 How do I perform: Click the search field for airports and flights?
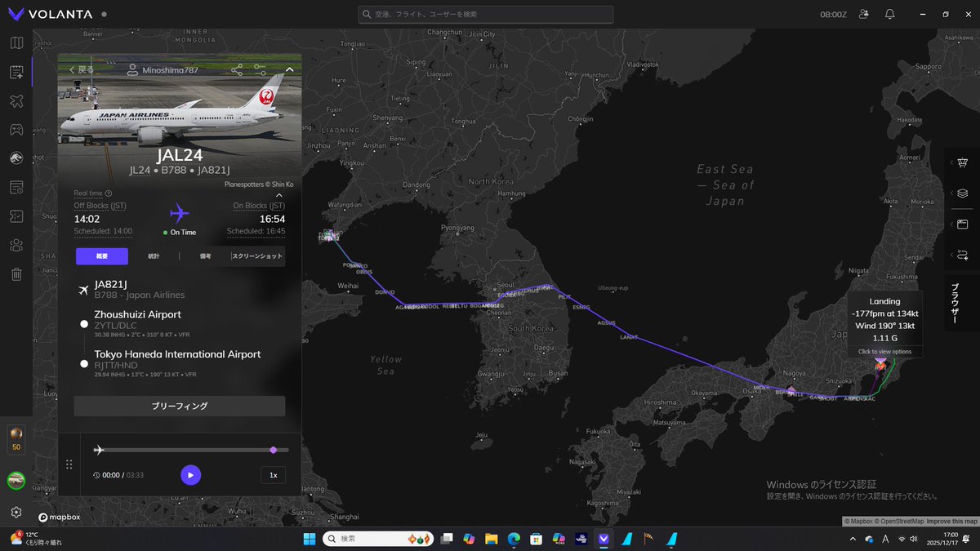(486, 14)
